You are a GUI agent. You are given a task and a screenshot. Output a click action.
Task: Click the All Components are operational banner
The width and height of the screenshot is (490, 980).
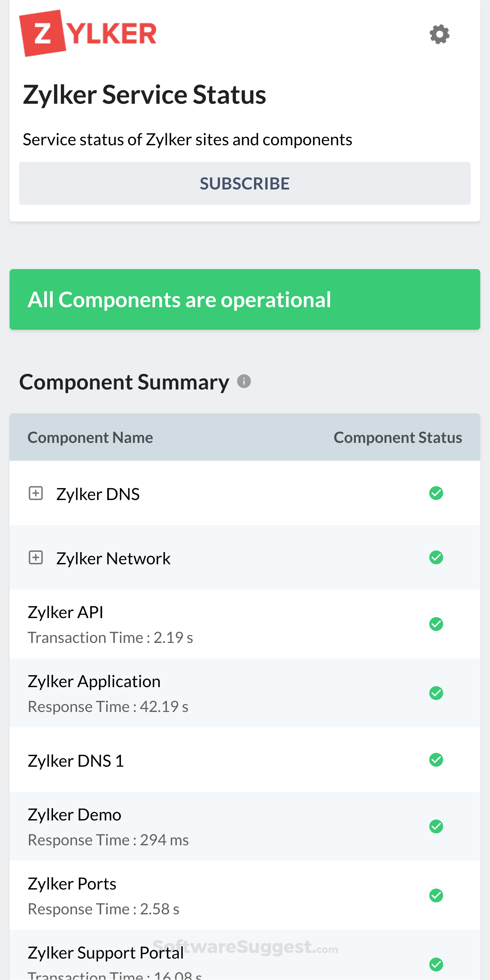(245, 299)
